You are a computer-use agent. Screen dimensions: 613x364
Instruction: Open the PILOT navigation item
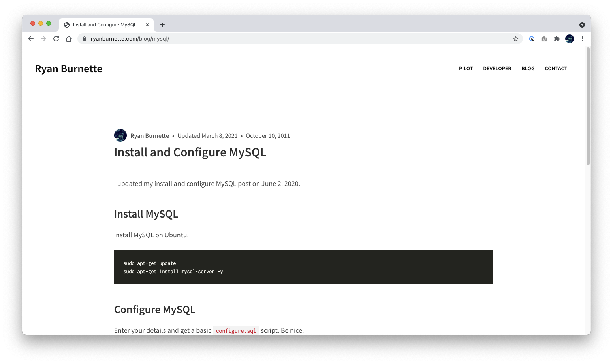click(466, 69)
